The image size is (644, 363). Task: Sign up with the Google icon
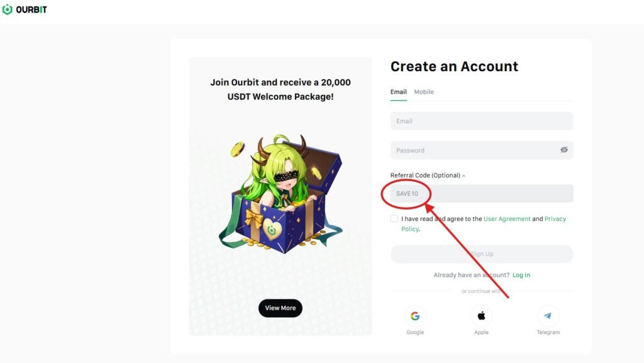click(414, 316)
